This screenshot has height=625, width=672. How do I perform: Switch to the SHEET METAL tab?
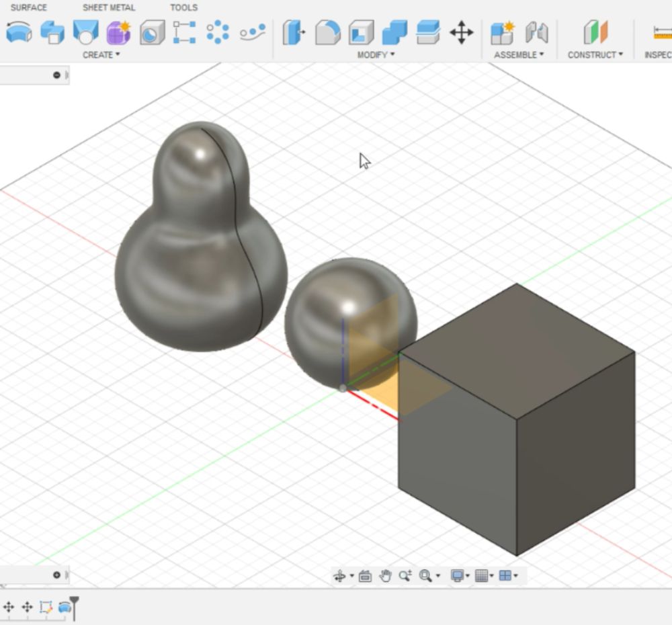pyautogui.click(x=109, y=7)
